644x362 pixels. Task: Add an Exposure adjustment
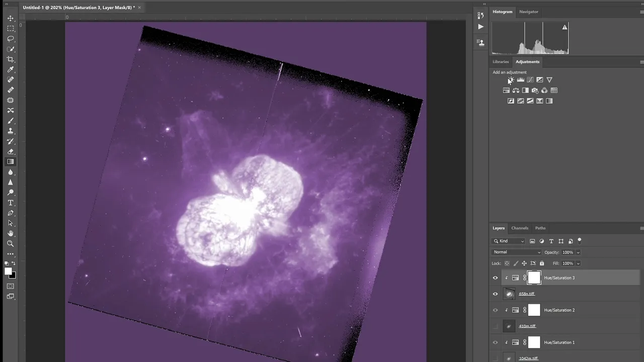[x=540, y=79]
